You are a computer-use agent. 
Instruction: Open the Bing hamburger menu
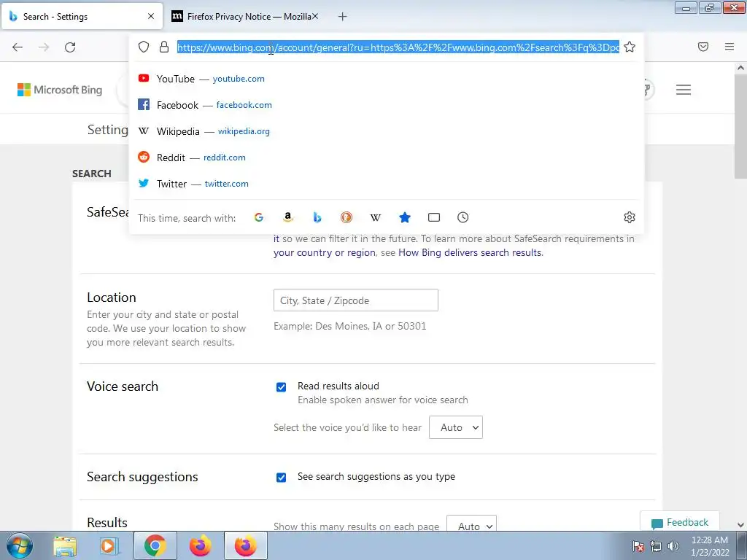(x=683, y=90)
